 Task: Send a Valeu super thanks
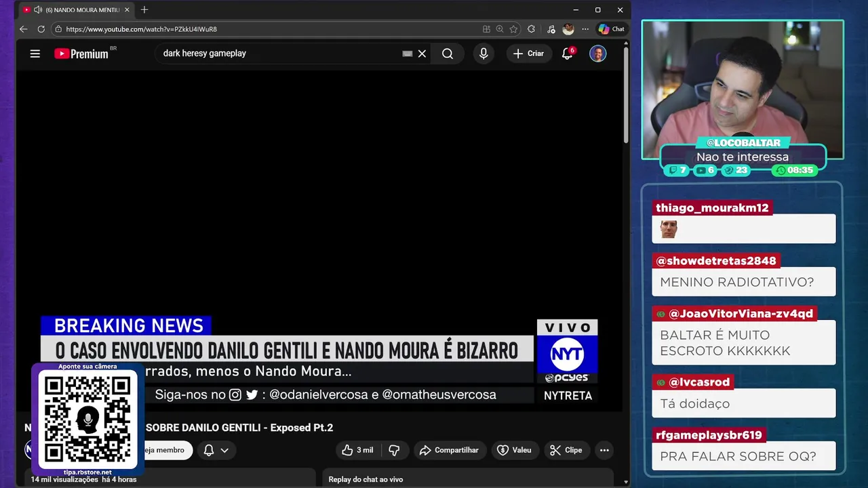pos(515,450)
